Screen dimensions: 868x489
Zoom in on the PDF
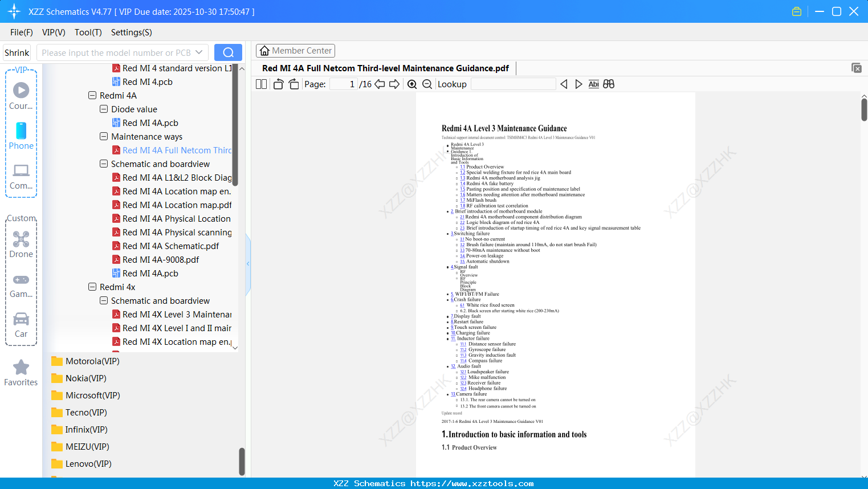[x=412, y=84]
